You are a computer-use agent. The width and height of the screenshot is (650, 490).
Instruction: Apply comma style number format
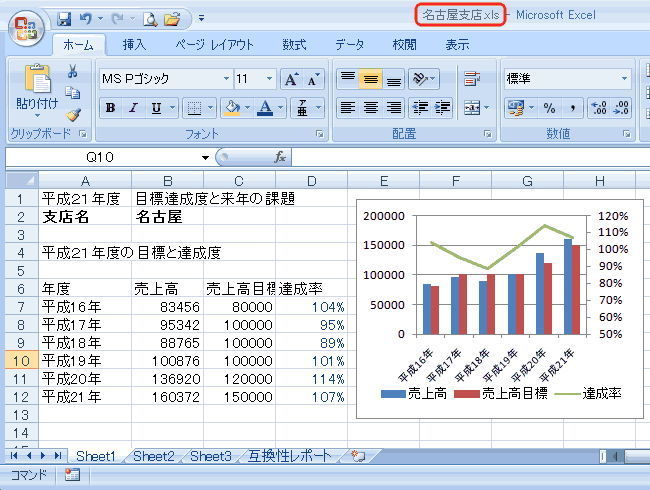(572, 109)
